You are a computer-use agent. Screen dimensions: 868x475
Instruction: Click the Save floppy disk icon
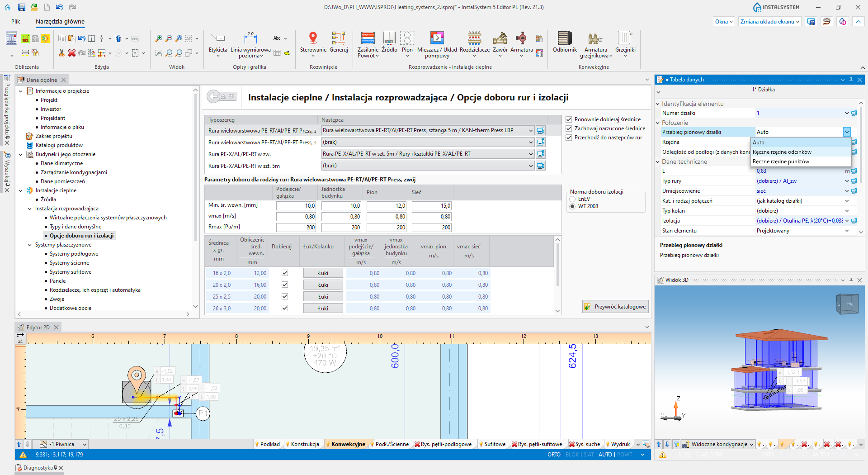coord(21,7)
